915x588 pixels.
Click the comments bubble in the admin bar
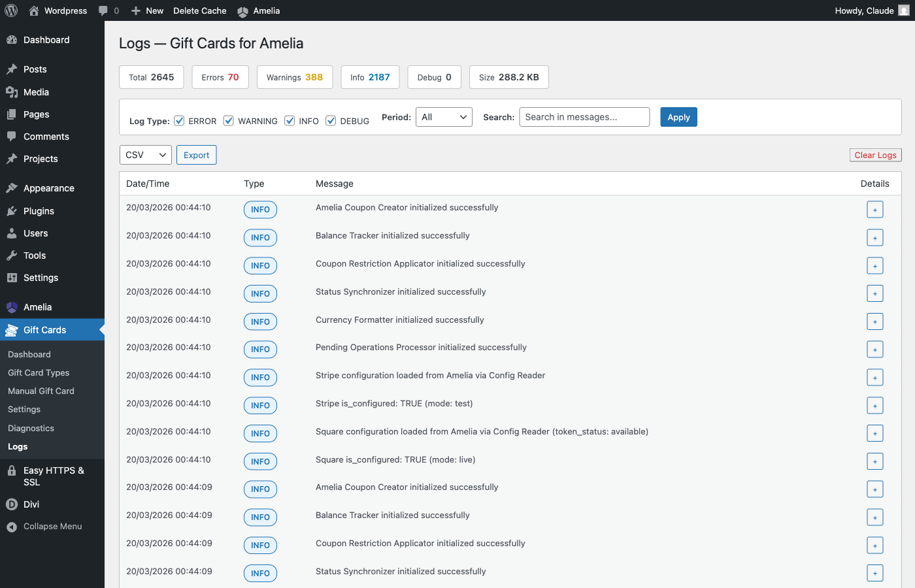(103, 10)
